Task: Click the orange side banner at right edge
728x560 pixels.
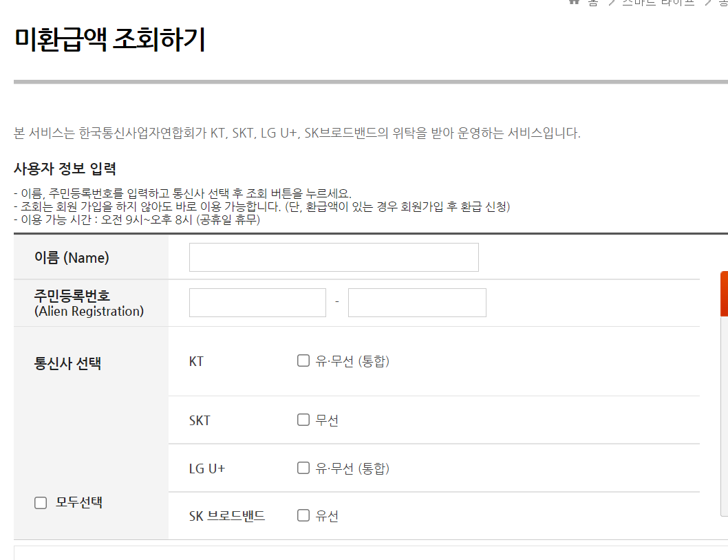Action: [x=725, y=294]
